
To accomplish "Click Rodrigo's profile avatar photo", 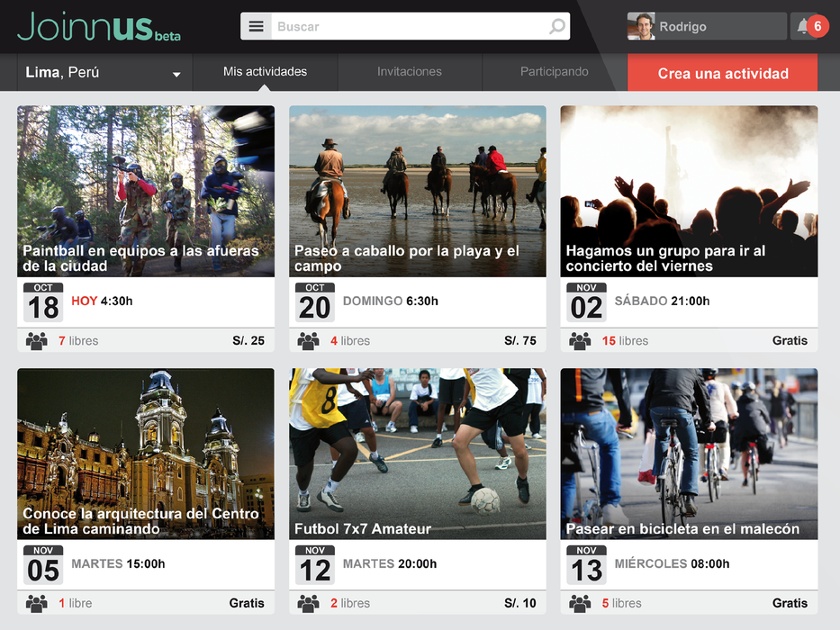I will click(641, 26).
